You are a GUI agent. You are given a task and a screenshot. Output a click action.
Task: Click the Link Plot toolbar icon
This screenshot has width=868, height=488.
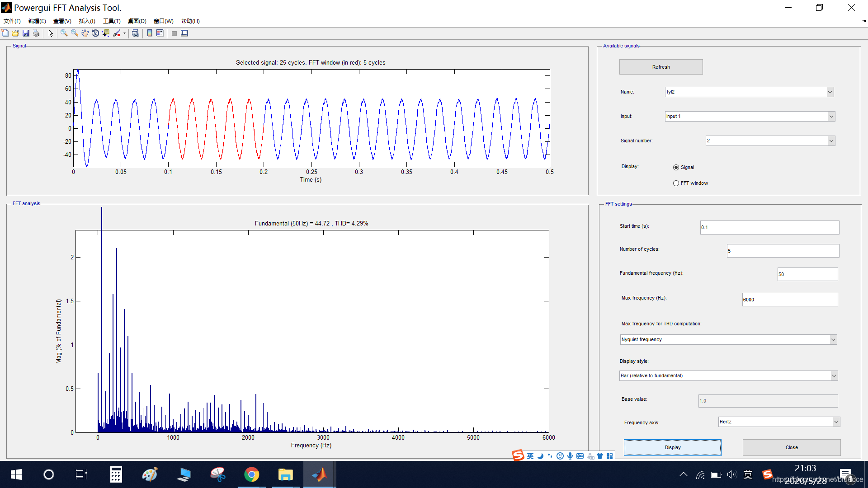click(135, 33)
